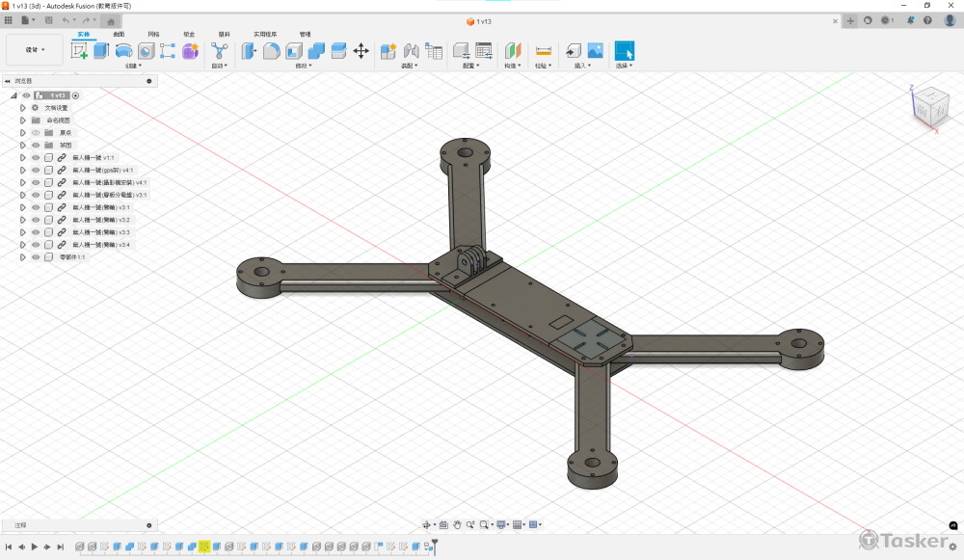The height and width of the screenshot is (560, 964).
Task: Click the ViewCube in the top-right corner
Action: click(929, 106)
